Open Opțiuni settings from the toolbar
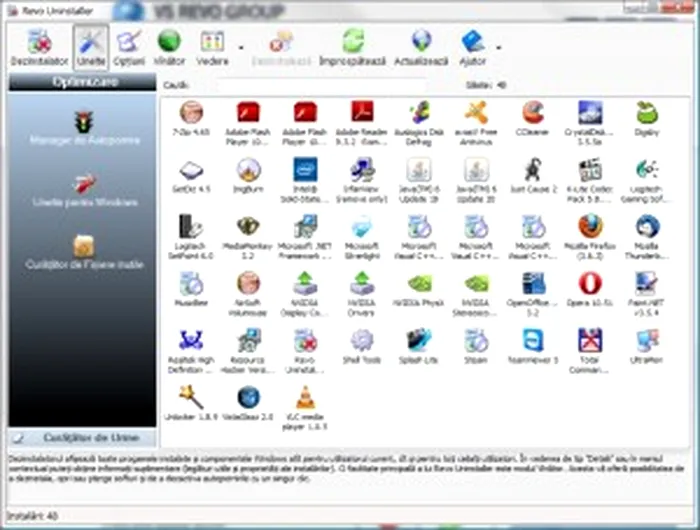Image resolution: width=700 pixels, height=530 pixels. 128,46
